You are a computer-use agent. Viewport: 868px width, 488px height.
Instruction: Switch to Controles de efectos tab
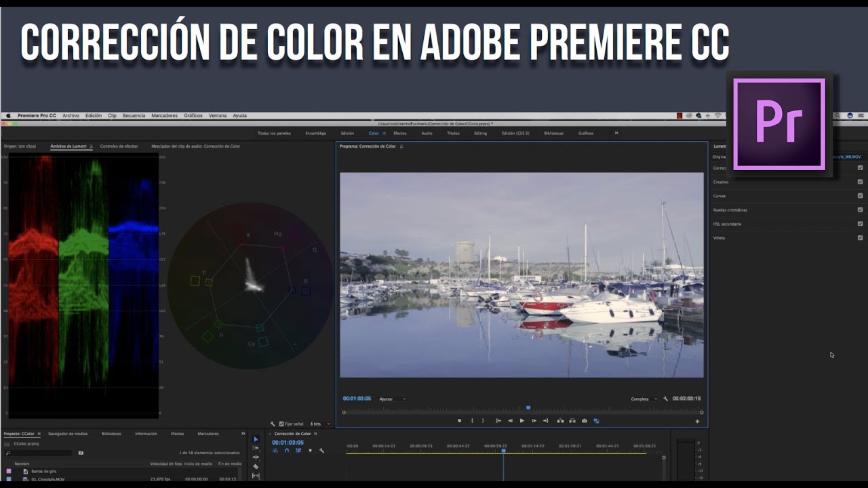point(119,146)
